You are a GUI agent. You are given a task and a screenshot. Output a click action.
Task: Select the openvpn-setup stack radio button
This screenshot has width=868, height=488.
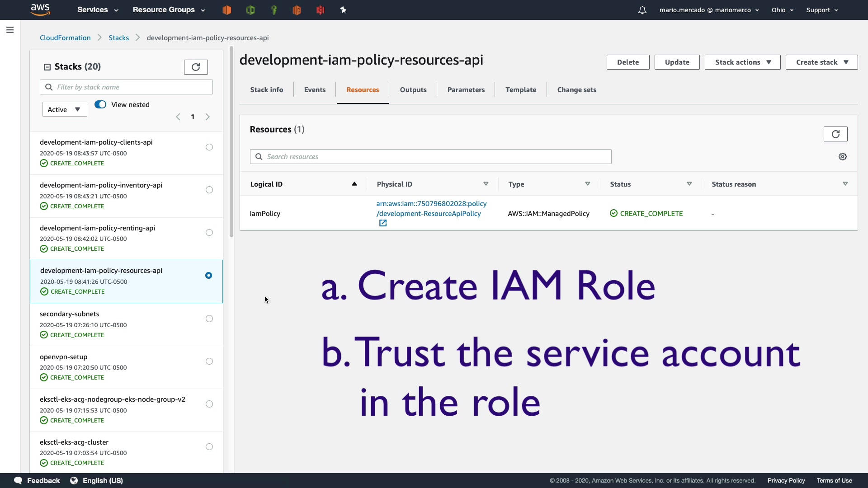[x=209, y=361]
